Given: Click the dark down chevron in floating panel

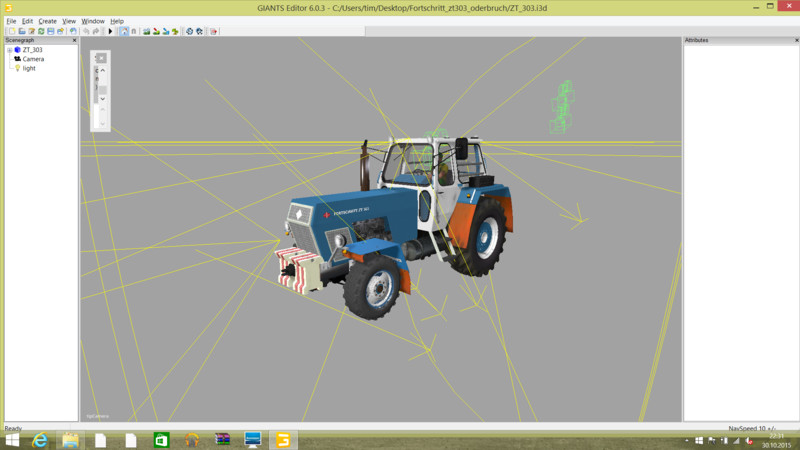Looking at the screenshot, I should point(103,99).
